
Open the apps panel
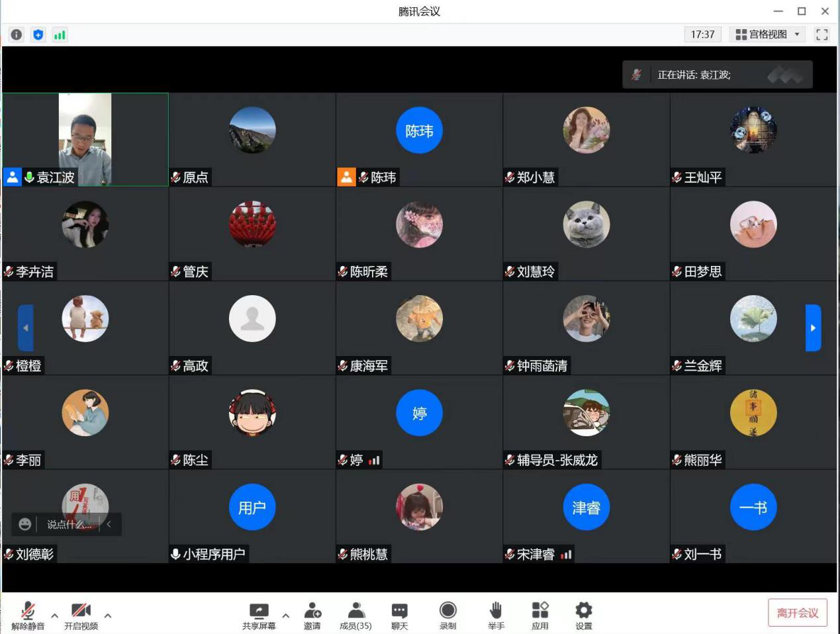tap(540, 615)
